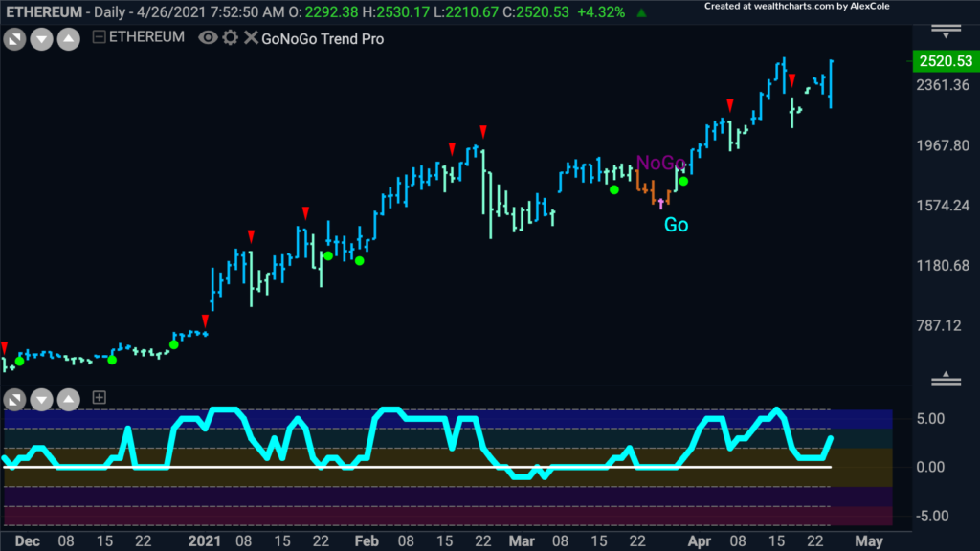Image resolution: width=980 pixels, height=551 pixels.
Task: Remove GoNoGo Trend Pro using the X icon
Action: coord(251,37)
